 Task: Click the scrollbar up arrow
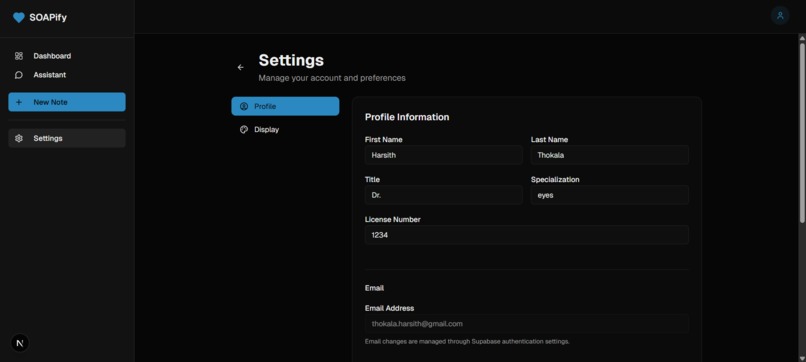[x=802, y=38]
